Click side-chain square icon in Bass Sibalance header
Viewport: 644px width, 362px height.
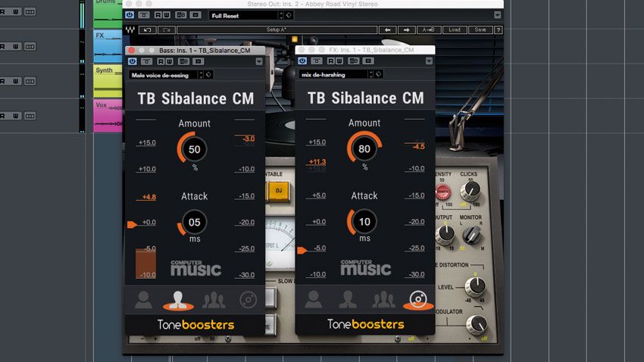(x=199, y=61)
